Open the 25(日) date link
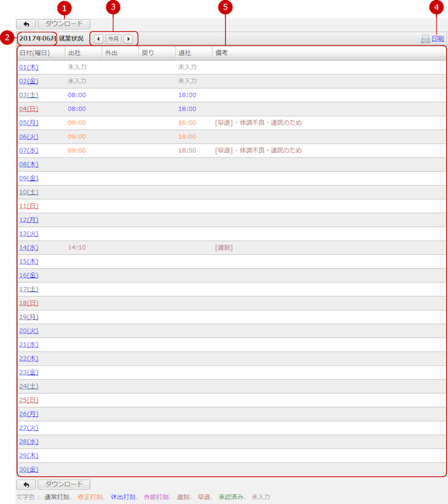 [x=29, y=400]
